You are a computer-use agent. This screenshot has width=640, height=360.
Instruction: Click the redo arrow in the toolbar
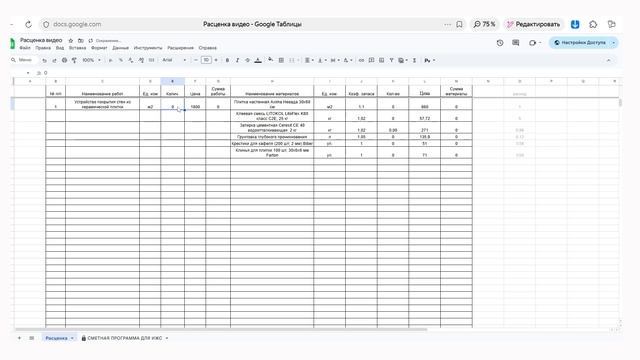click(x=54, y=60)
